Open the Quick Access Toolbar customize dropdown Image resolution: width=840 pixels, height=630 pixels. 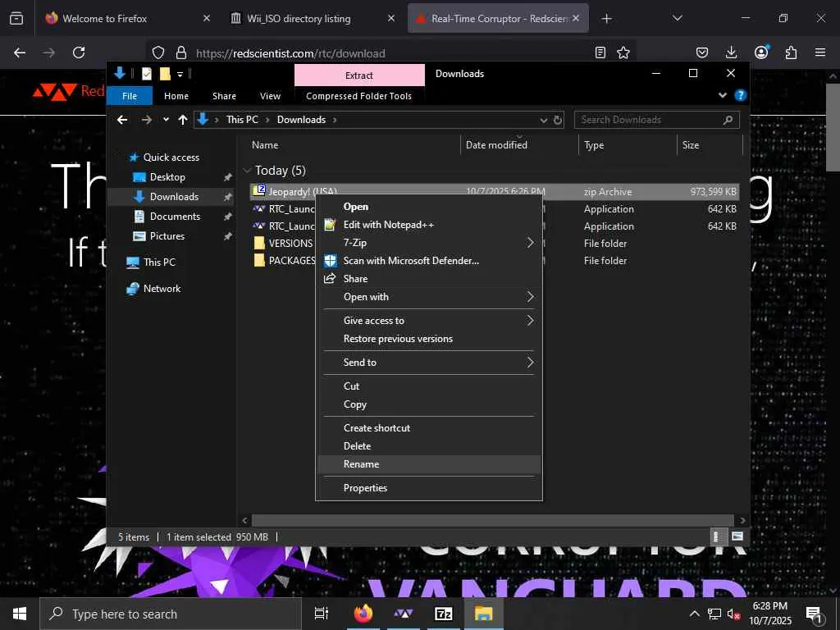click(x=180, y=74)
